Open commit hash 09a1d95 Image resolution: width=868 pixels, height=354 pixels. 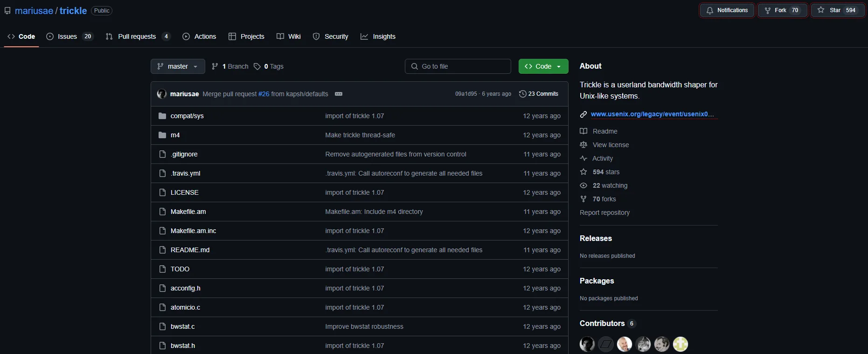(466, 94)
